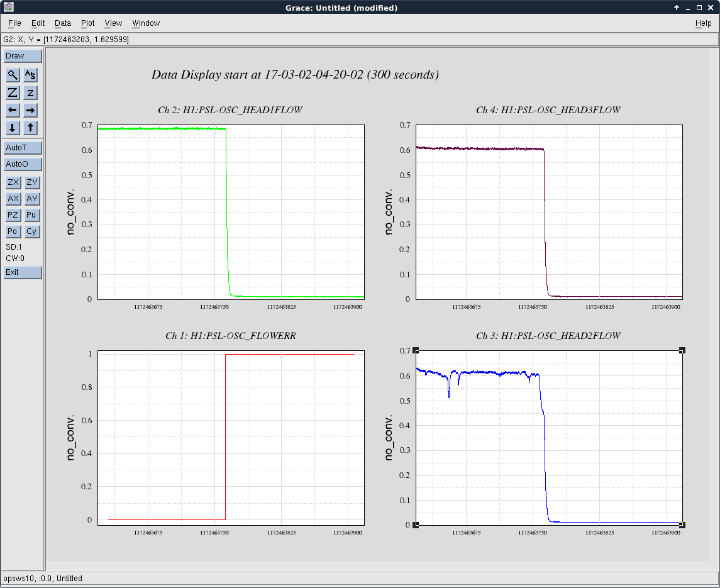
Task: Click 'Ch 4: H1:PSL-OSC_HEAD3FLOW' graph title
Action: [x=548, y=110]
